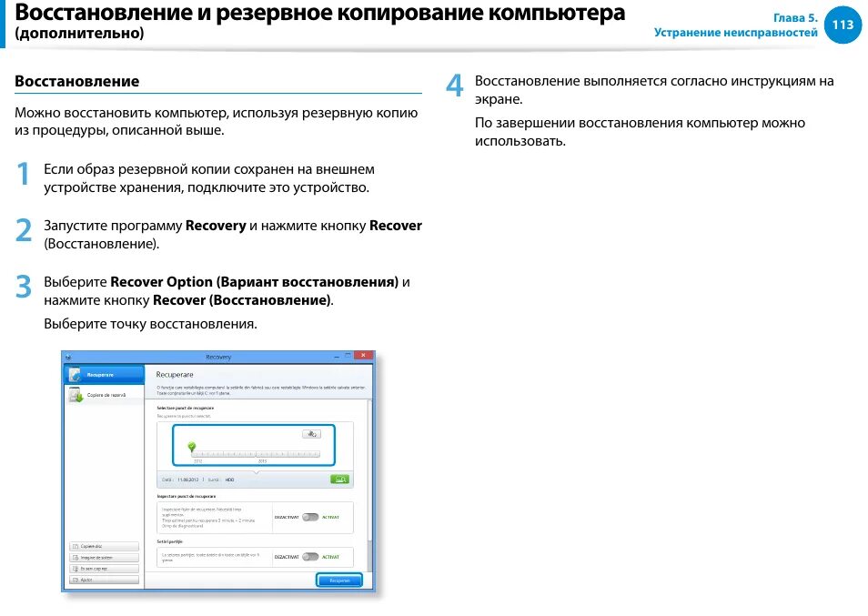This screenshot has width=868, height=616.
Task: Click the Recuperare heading in the main panel
Action: [x=175, y=375]
